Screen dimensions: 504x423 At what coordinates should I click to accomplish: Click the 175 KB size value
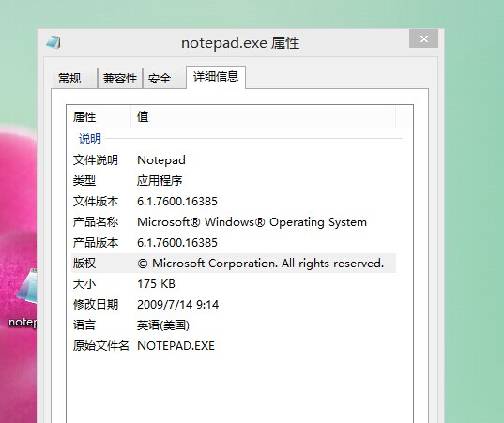click(156, 284)
